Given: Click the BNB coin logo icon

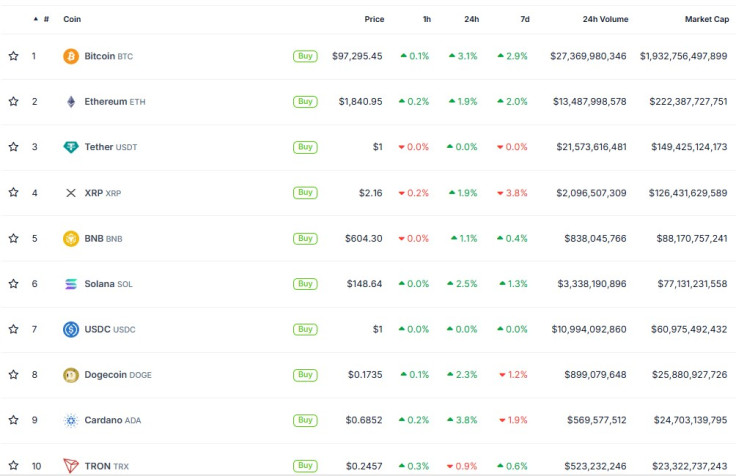Looking at the screenshot, I should pyautogui.click(x=71, y=238).
